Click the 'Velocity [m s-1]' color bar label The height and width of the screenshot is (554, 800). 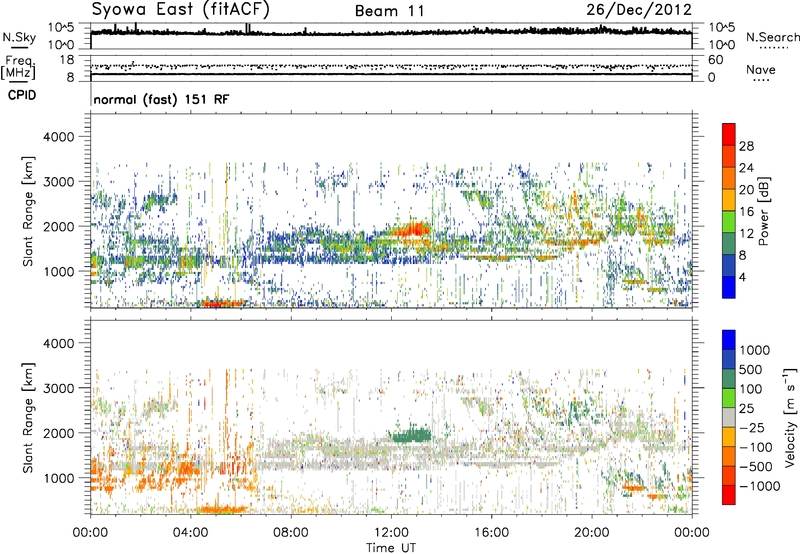790,417
